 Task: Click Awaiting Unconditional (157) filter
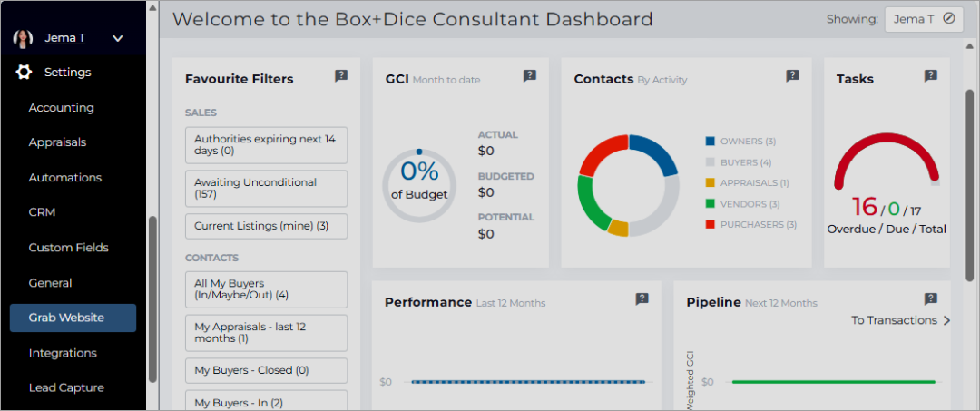click(x=266, y=189)
